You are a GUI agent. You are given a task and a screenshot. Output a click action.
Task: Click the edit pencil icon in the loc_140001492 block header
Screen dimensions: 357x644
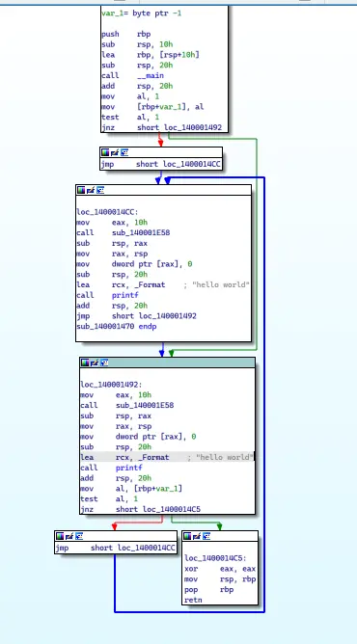click(x=94, y=362)
